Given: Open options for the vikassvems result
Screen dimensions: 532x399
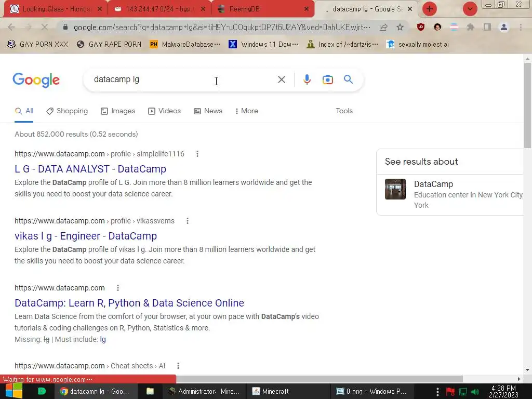Looking at the screenshot, I should (x=187, y=221).
